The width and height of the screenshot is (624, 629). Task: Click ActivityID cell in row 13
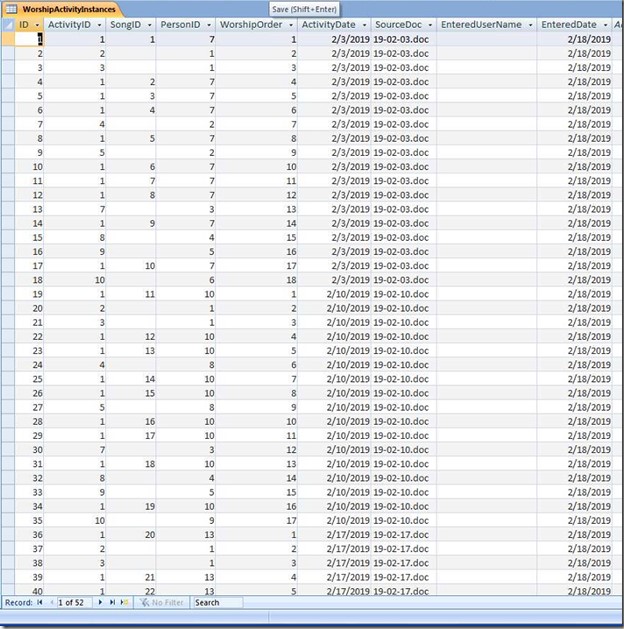point(75,209)
